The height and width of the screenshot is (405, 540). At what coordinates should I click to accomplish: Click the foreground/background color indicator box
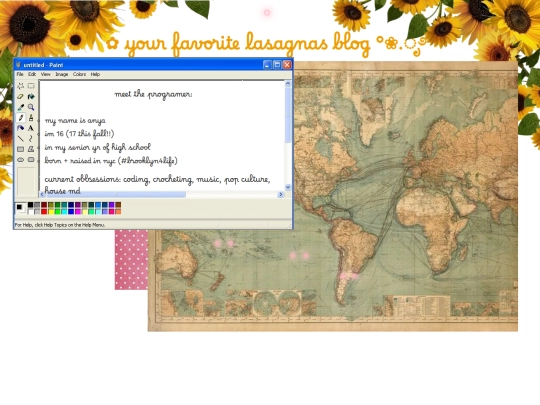pyautogui.click(x=21, y=208)
